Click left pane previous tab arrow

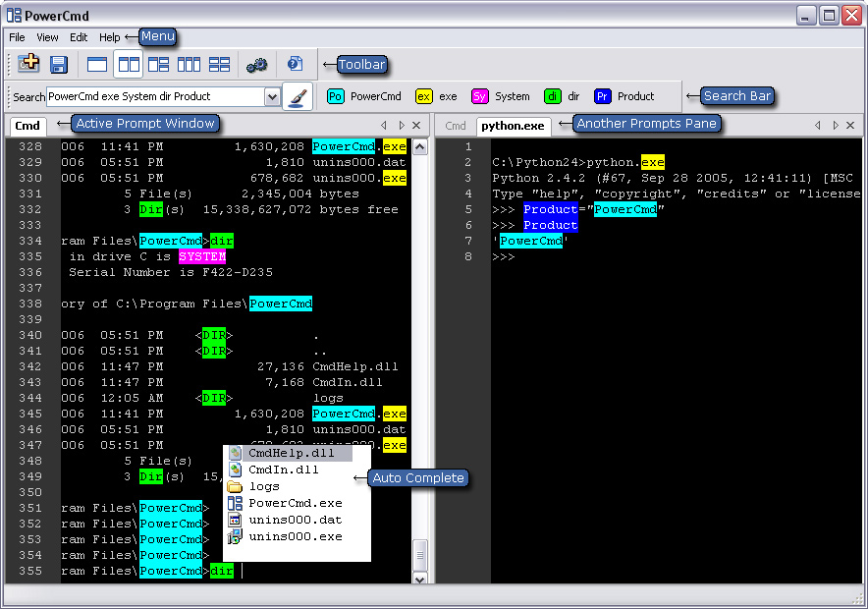point(384,125)
